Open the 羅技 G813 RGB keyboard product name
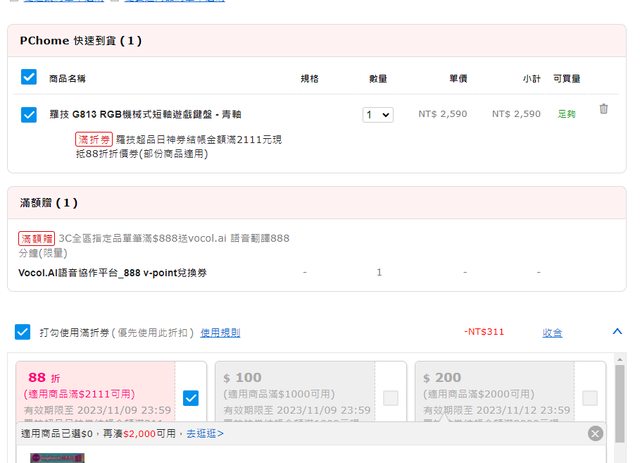This screenshot has height=463, width=640. 145,114
